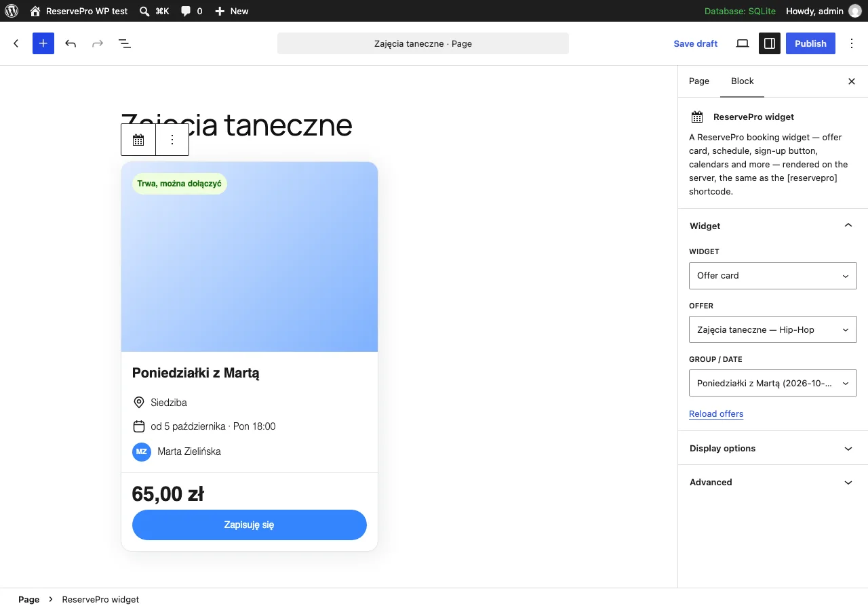Open the editor Options three-dot menu
The height and width of the screenshot is (610, 868).
pyautogui.click(x=852, y=43)
